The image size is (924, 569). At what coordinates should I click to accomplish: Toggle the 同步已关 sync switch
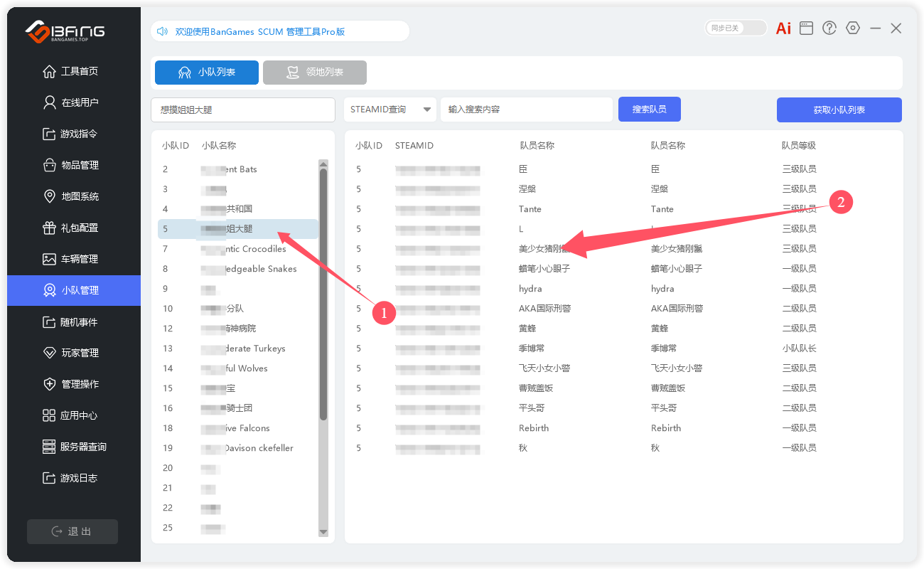[736, 28]
